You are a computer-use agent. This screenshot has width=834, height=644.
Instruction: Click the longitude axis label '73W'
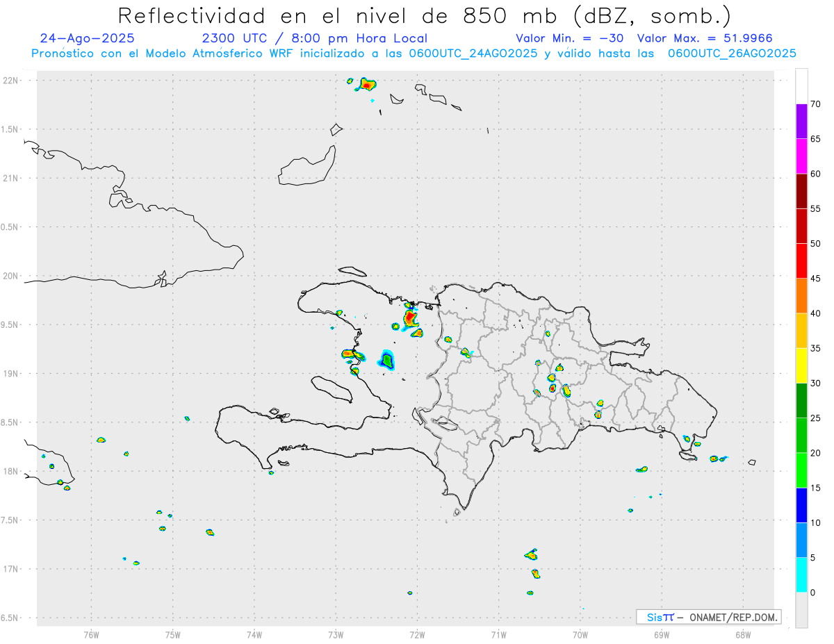pyautogui.click(x=336, y=634)
